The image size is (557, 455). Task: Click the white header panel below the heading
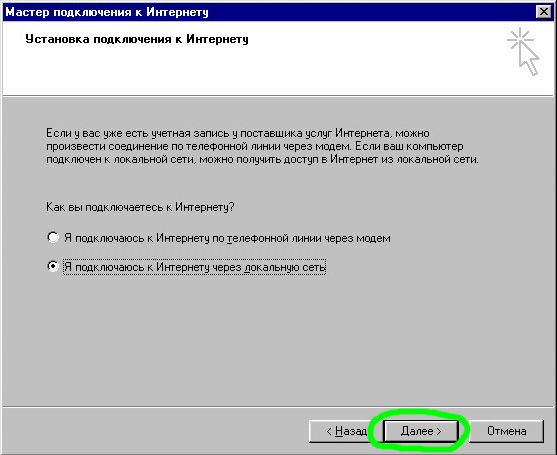(249, 71)
